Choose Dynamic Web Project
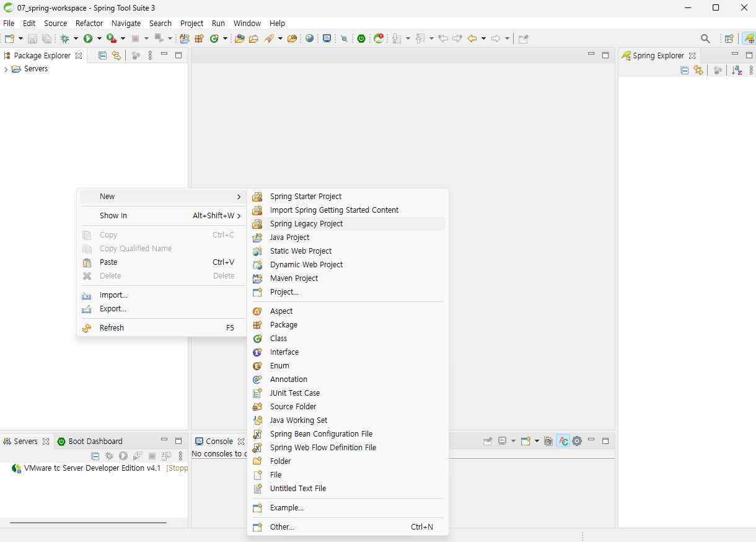 [348, 265]
